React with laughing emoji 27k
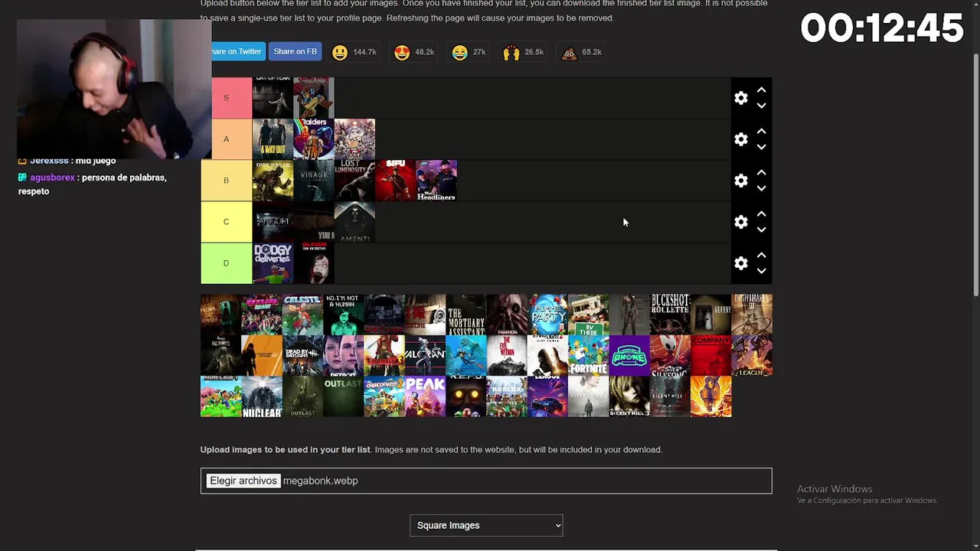This screenshot has height=551, width=980. tap(469, 52)
